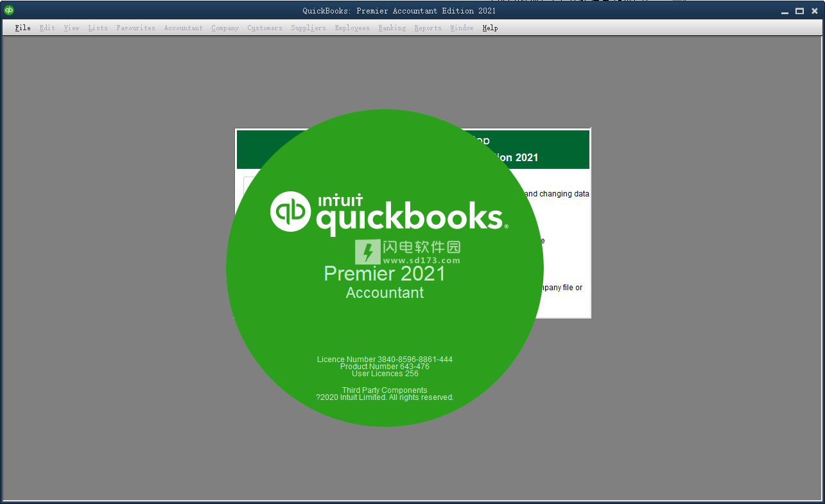The width and height of the screenshot is (825, 504).
Task: Open the Suppliers menu
Action: [308, 28]
